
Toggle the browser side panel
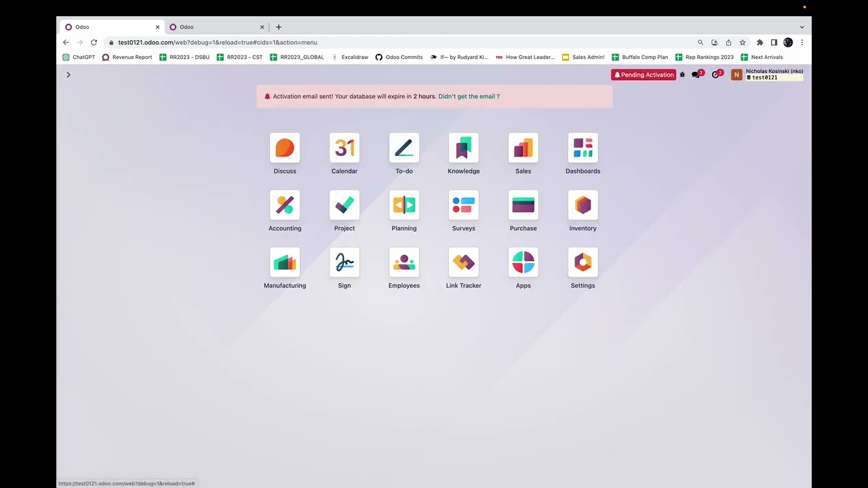(774, 42)
